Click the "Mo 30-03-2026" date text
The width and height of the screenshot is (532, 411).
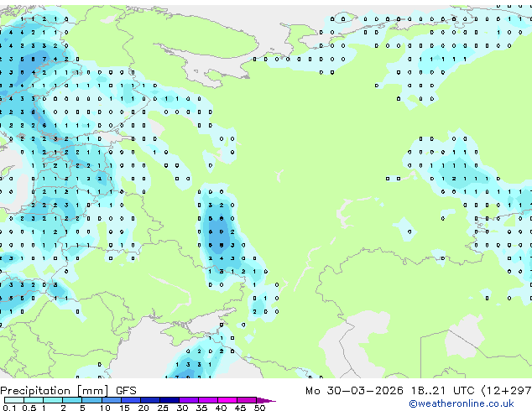354,391
